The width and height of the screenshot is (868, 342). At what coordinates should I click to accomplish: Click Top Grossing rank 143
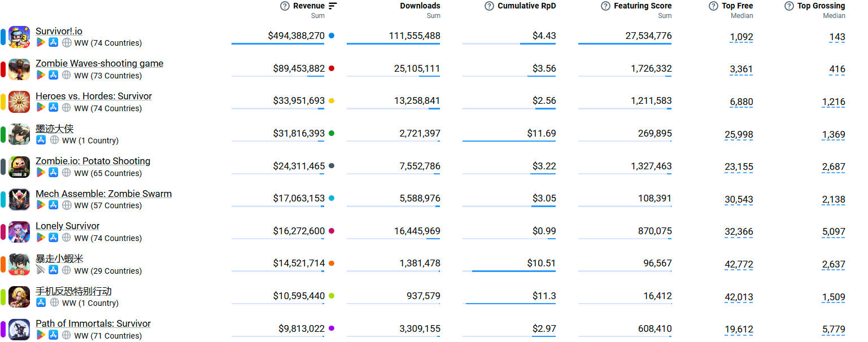[x=838, y=37]
